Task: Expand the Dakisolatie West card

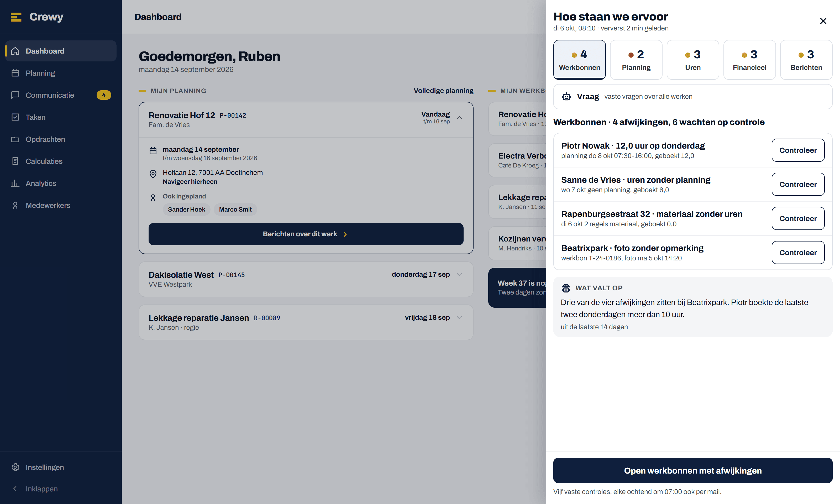Action: (x=459, y=274)
